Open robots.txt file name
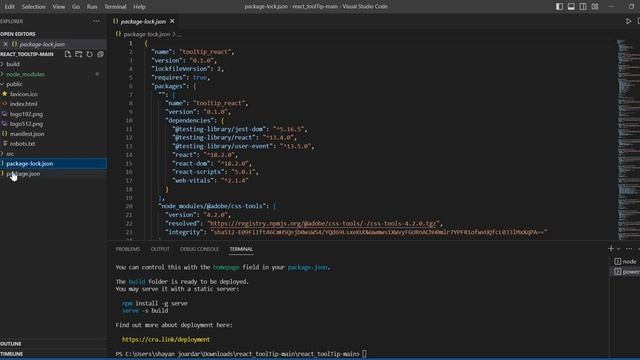Viewport: 640px width, 360px height. point(22,144)
